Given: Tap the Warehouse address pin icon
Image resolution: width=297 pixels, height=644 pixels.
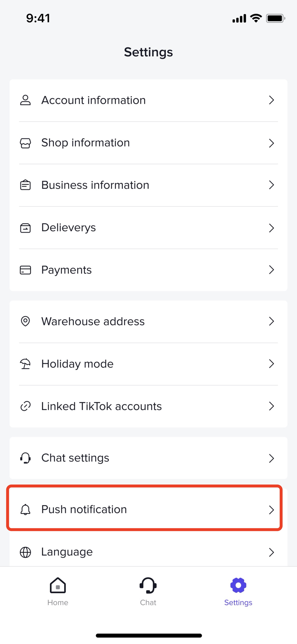Looking at the screenshot, I should (x=25, y=321).
